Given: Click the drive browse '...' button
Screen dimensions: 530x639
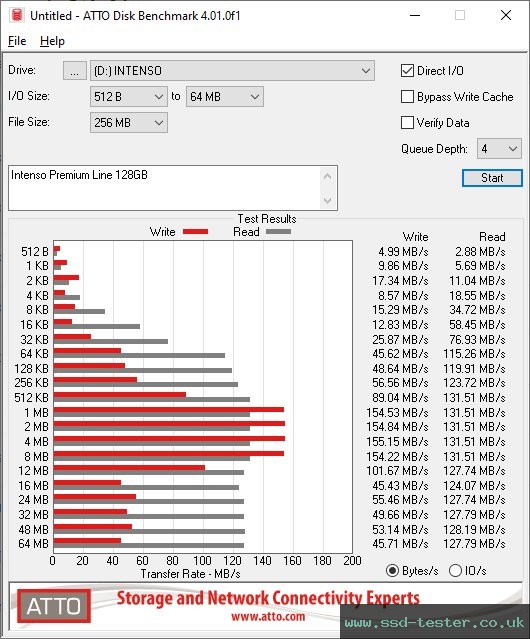Looking at the screenshot, I should coord(75,71).
